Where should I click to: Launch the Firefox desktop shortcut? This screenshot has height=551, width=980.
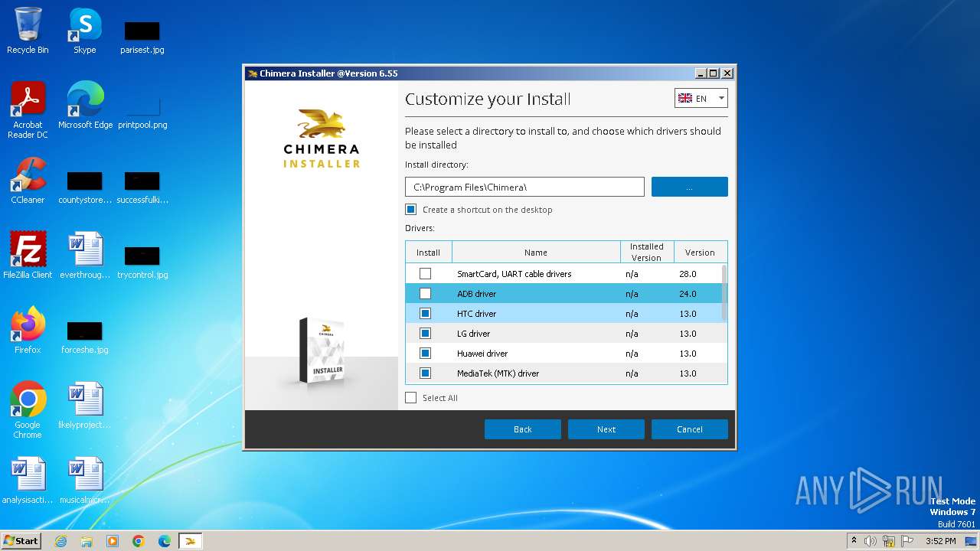[x=28, y=331]
